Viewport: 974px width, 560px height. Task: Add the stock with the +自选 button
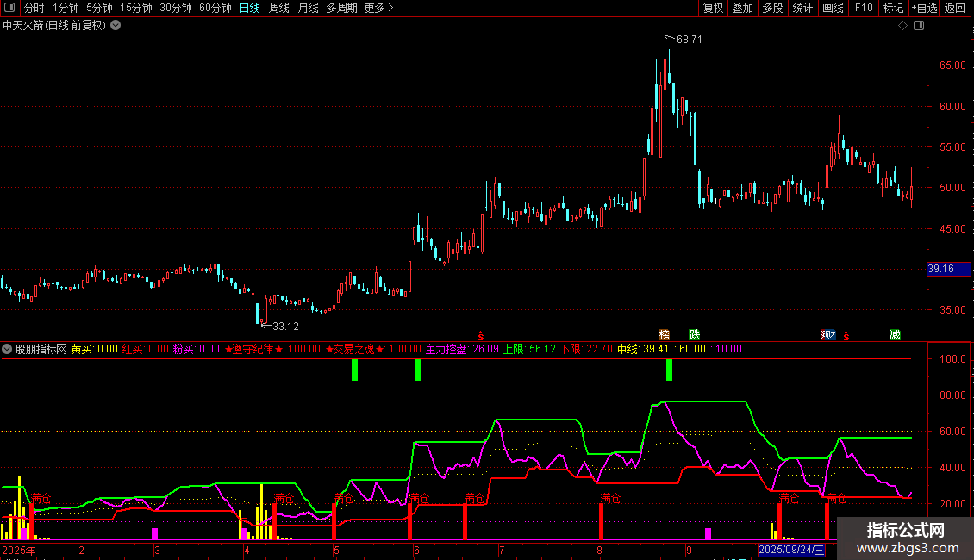[x=924, y=8]
